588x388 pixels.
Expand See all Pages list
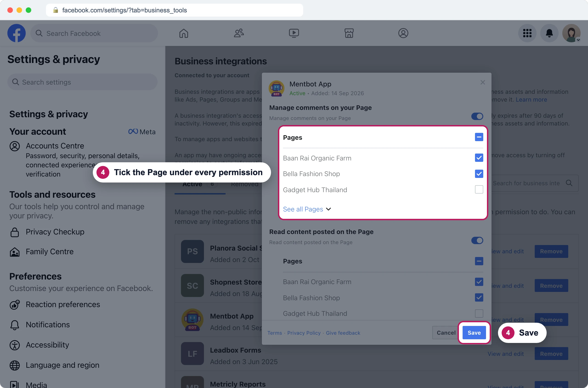307,209
